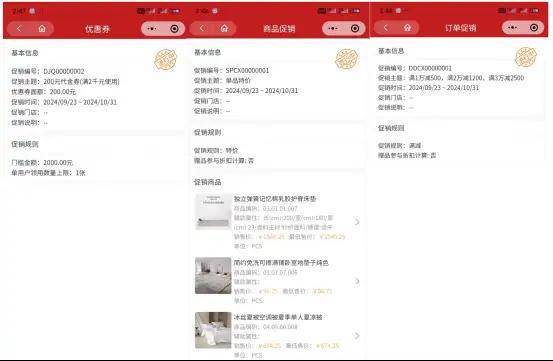The width and height of the screenshot is (553, 361).
Task: Tap 促销规则 特价 row in 商品促销
Action: point(216,151)
